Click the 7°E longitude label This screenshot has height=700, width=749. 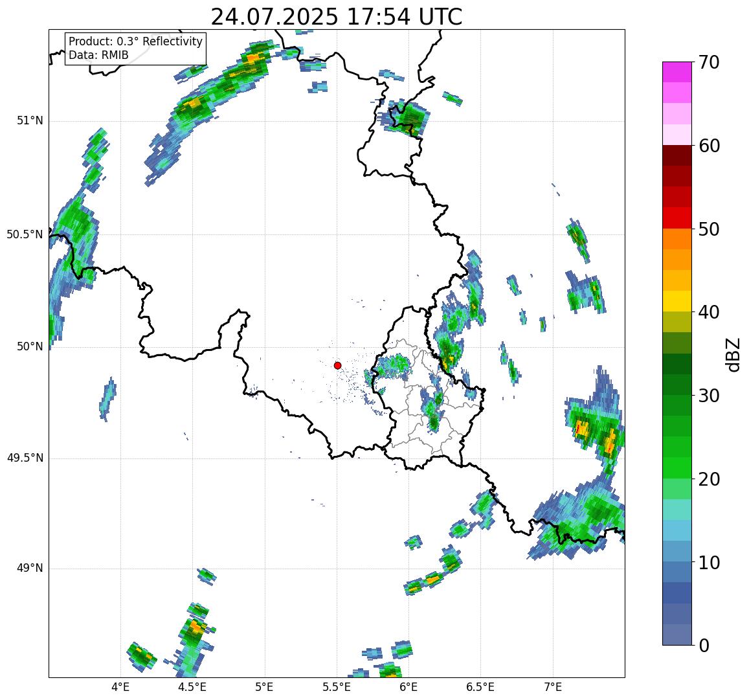(x=553, y=687)
